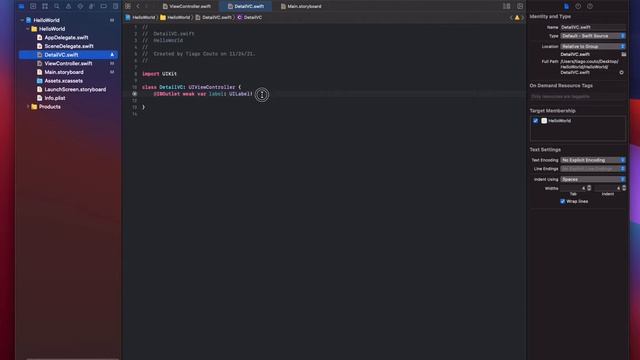Go back in editor history
This screenshot has height=360, width=640.
point(138,7)
